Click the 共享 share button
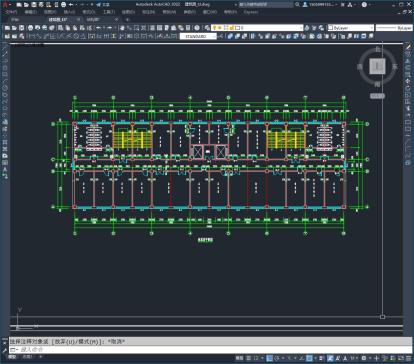Image resolution: width=414 pixels, height=364 pixels. 103,5
